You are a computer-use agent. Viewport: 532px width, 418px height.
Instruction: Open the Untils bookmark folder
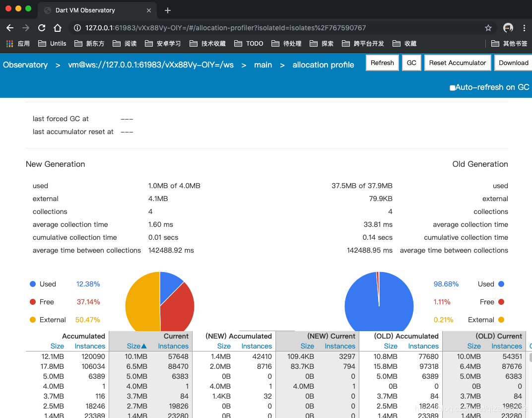[52, 43]
